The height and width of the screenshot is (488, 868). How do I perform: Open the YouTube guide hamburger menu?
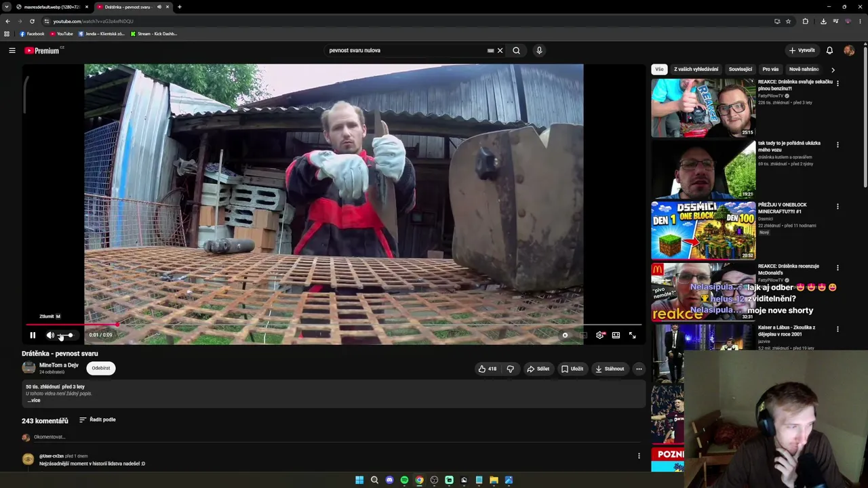click(x=12, y=50)
